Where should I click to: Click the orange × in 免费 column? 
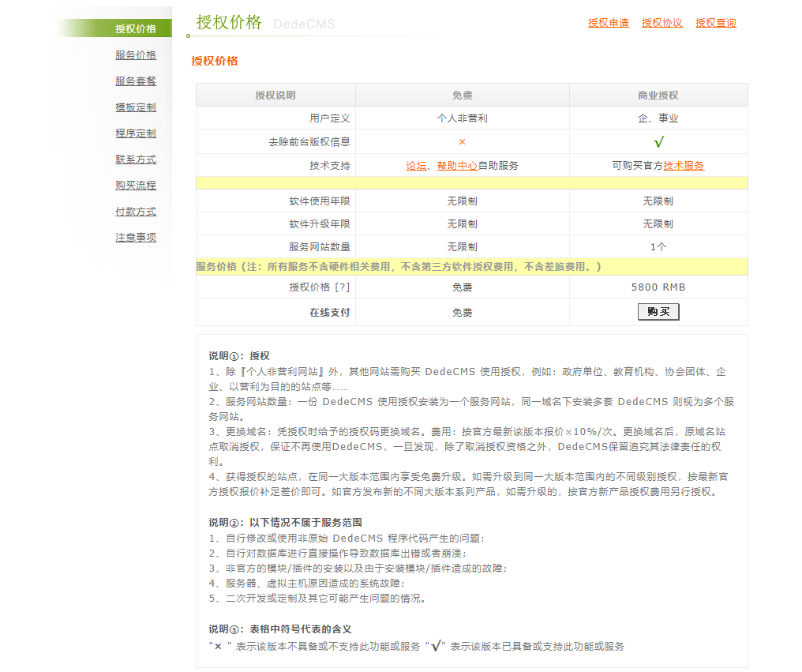[462, 142]
